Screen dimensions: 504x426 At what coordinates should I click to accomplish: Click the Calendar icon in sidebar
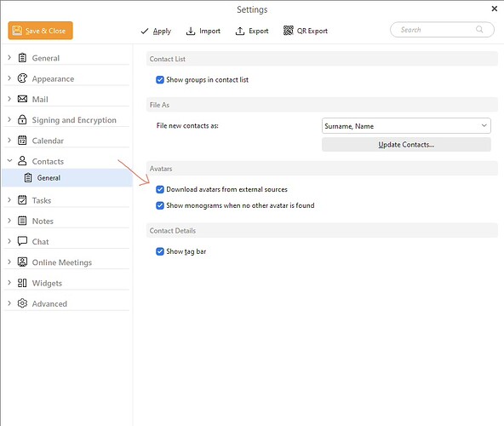coord(22,141)
